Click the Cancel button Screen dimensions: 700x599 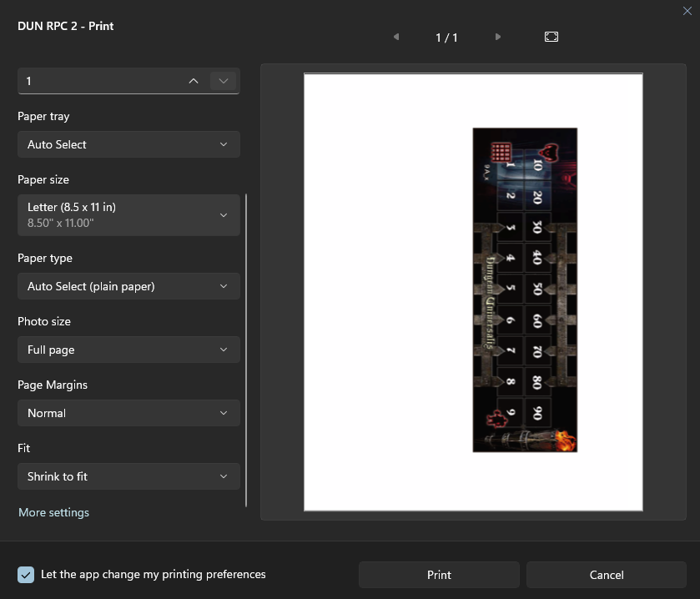point(607,575)
